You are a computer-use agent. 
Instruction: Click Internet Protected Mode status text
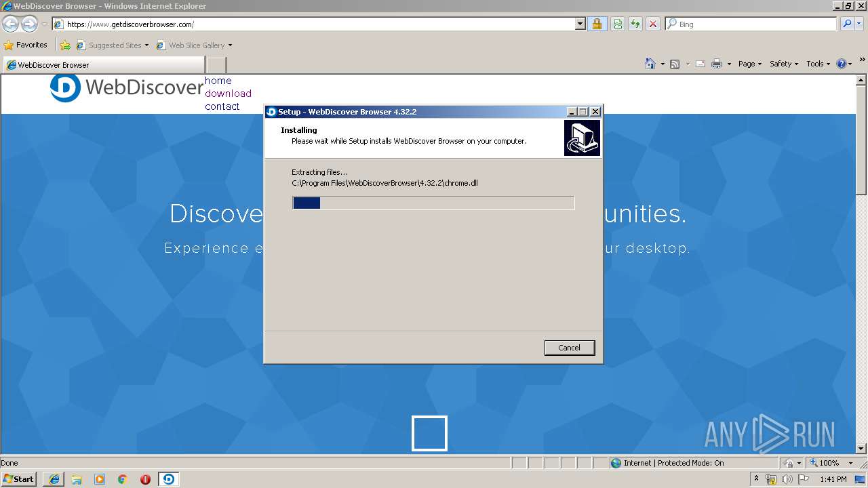[x=673, y=463]
